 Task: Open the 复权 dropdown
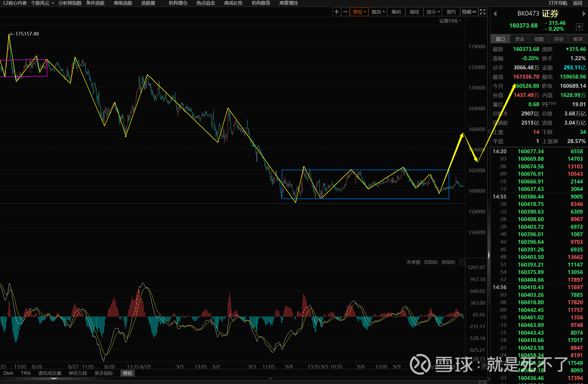point(359,12)
